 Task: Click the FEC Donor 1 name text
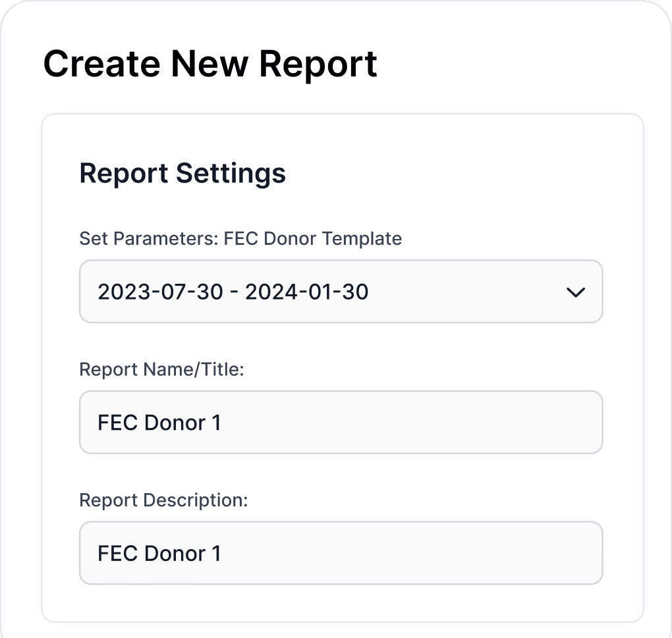(159, 422)
